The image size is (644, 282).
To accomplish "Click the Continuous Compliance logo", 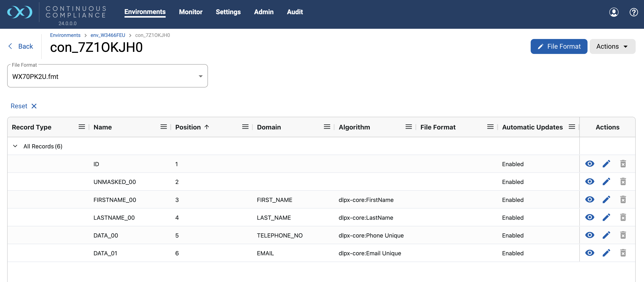I will click(x=20, y=12).
